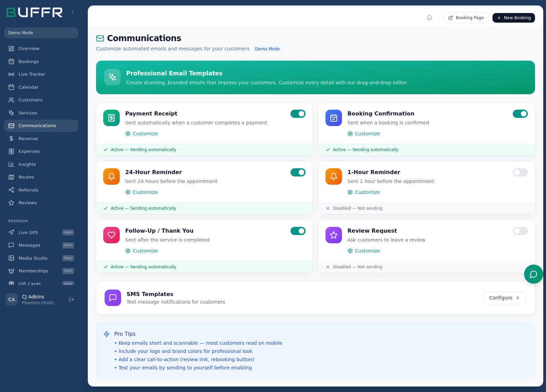Click the notification bell icon
This screenshot has height=392, width=546.
[429, 18]
